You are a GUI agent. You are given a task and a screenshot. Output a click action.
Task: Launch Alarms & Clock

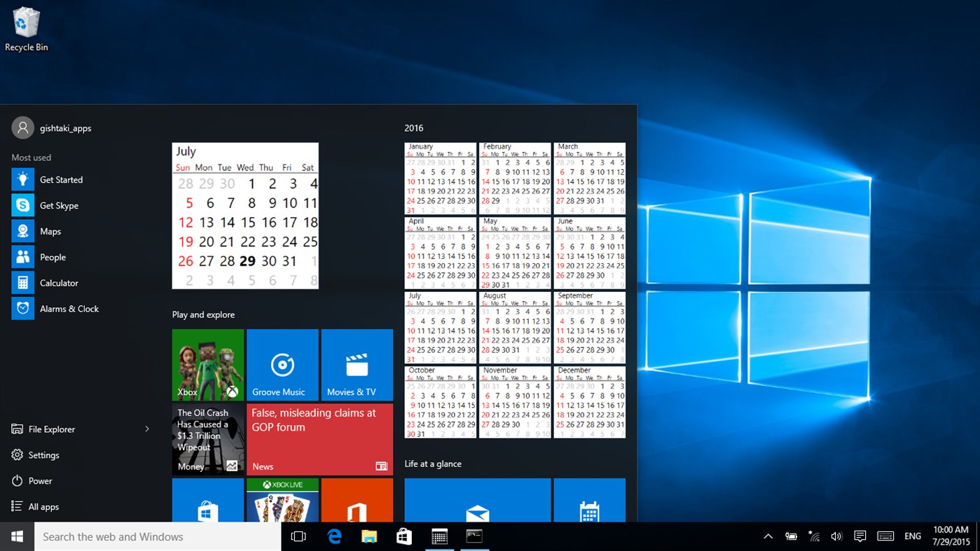(69, 309)
